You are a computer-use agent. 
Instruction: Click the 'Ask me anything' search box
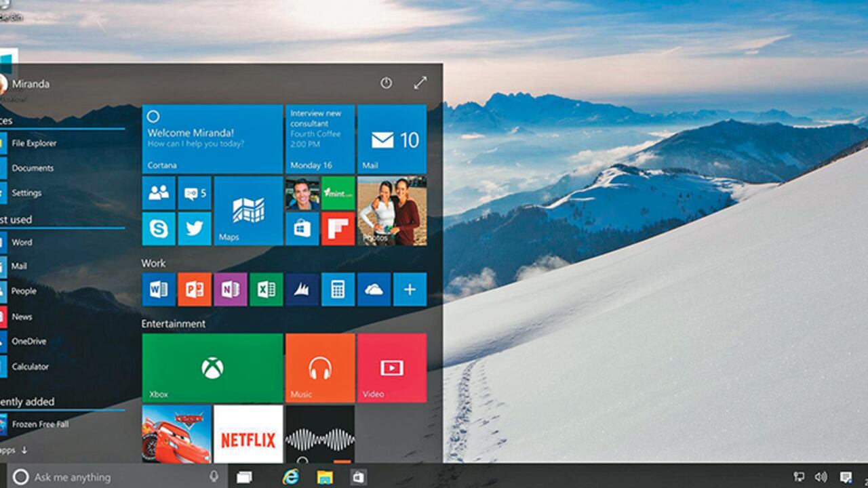(x=117, y=477)
